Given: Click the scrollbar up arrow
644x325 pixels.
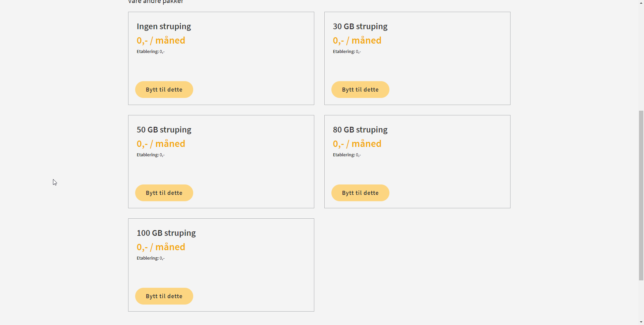Looking at the screenshot, I should pos(641,3).
